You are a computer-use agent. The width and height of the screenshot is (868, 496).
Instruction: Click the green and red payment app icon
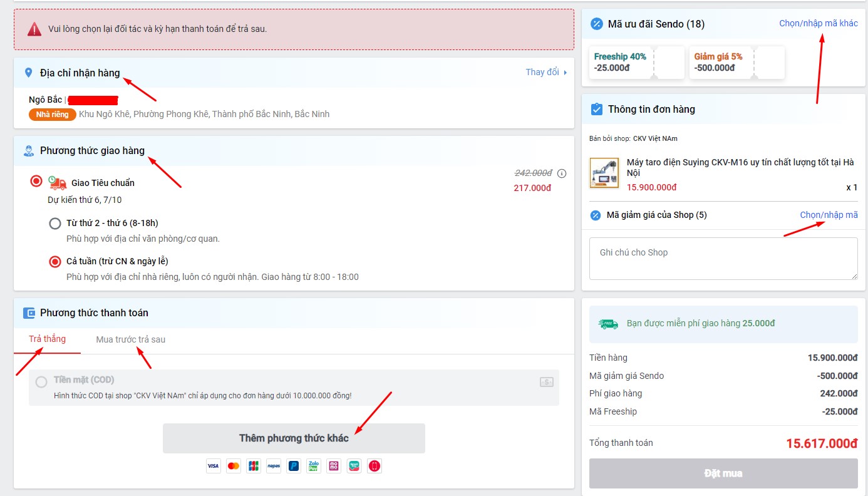(354, 466)
